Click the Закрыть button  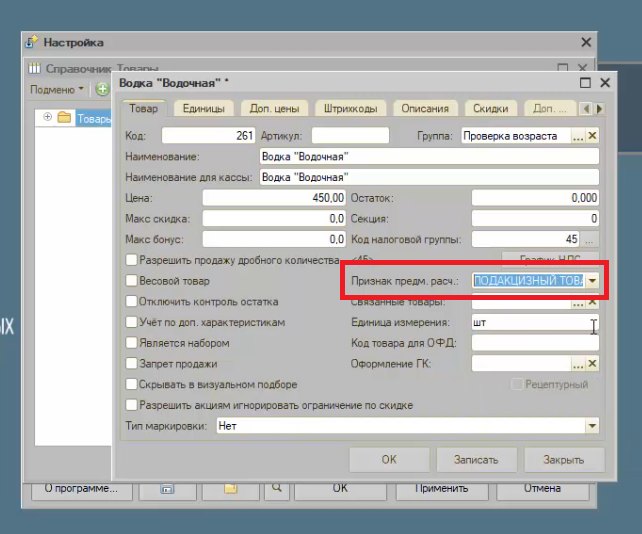(564, 459)
